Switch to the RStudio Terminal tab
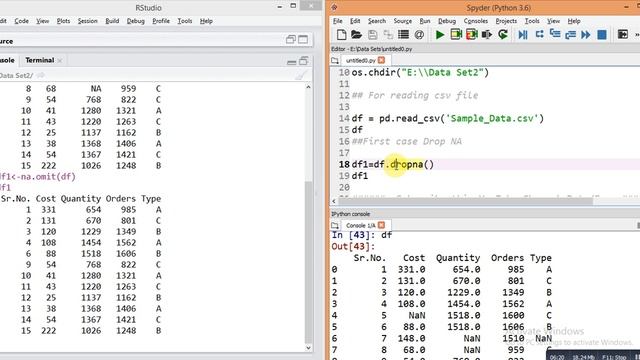Image resolution: width=640 pixels, height=360 pixels. click(40, 60)
